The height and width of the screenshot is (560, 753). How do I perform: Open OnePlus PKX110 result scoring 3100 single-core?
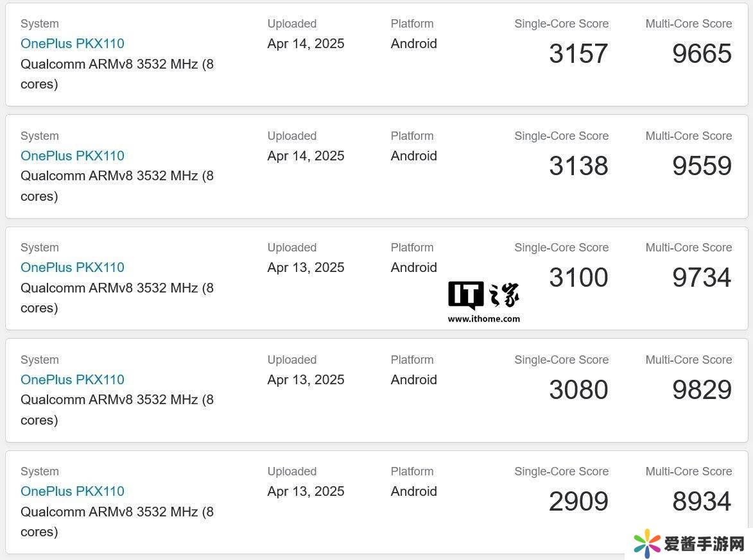(x=73, y=267)
